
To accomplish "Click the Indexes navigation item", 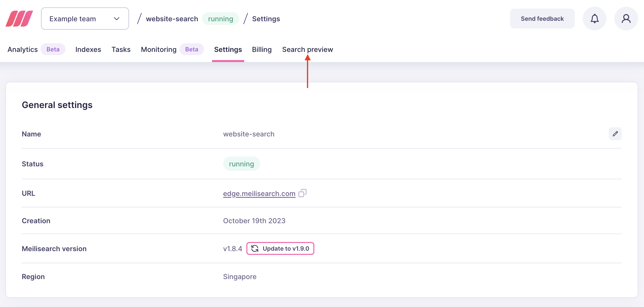I will (x=88, y=49).
